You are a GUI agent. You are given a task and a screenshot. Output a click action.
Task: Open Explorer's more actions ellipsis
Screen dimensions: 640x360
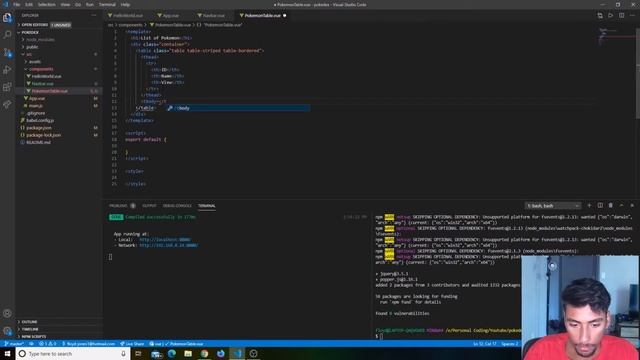point(94,16)
